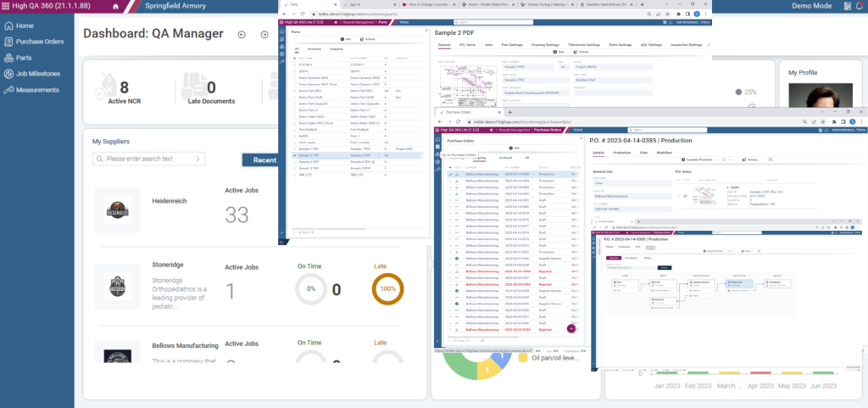Expand more part tabs with the right chevron

click(x=709, y=44)
